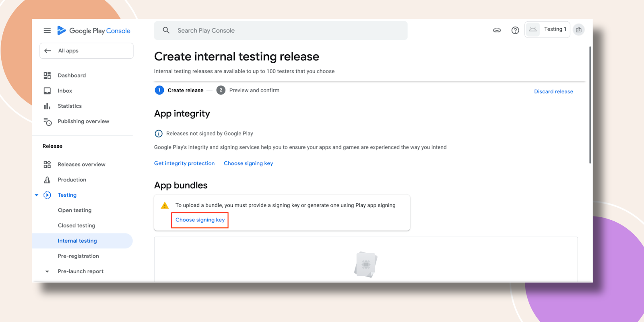
Task: Select Internal testing in the sidebar
Action: click(82, 241)
